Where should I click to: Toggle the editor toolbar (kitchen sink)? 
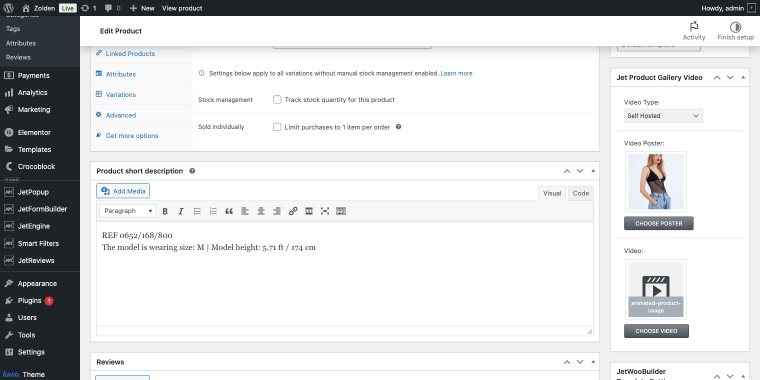coord(341,211)
